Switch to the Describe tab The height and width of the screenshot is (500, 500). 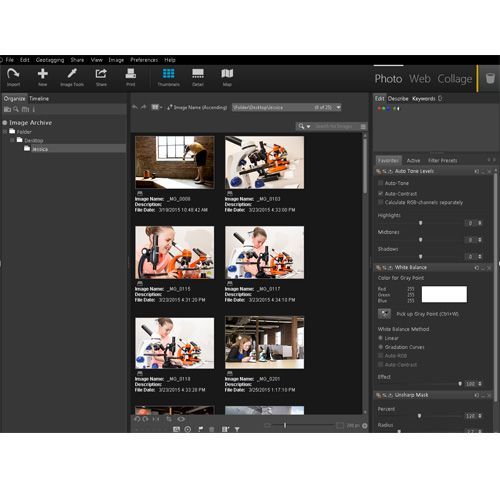(x=398, y=99)
